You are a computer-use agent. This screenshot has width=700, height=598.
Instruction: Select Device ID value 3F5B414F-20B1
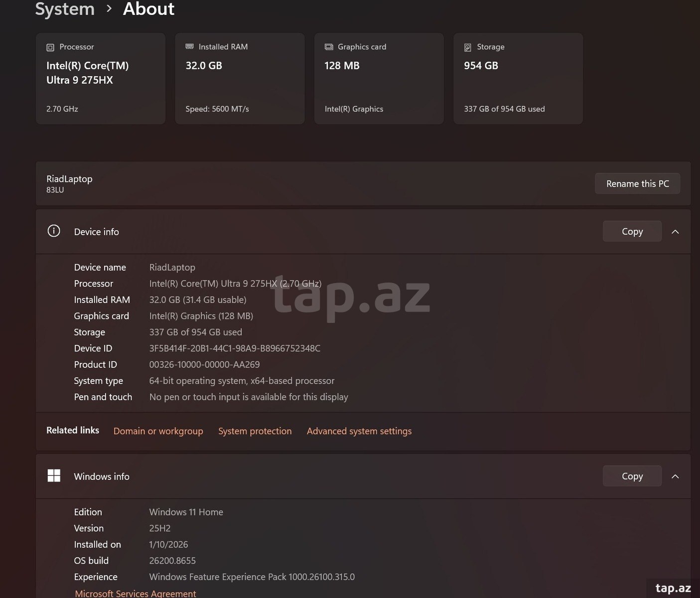point(235,348)
